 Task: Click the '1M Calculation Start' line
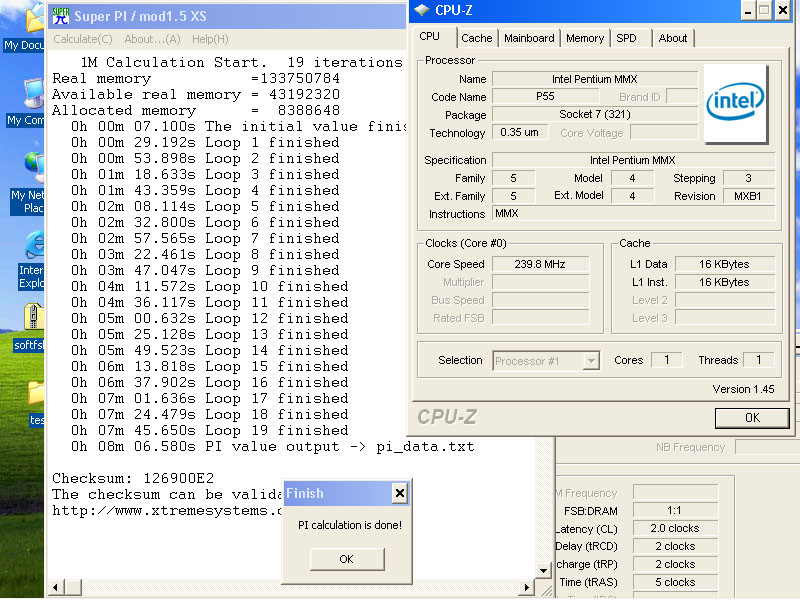(241, 62)
